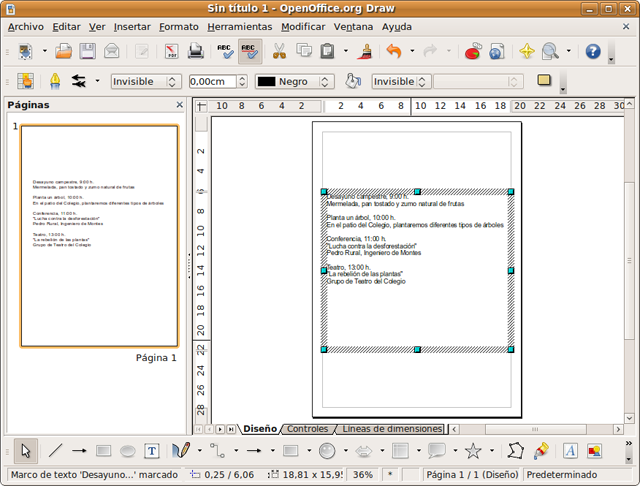Toggle the shadow button
The height and width of the screenshot is (486, 640).
(x=544, y=81)
